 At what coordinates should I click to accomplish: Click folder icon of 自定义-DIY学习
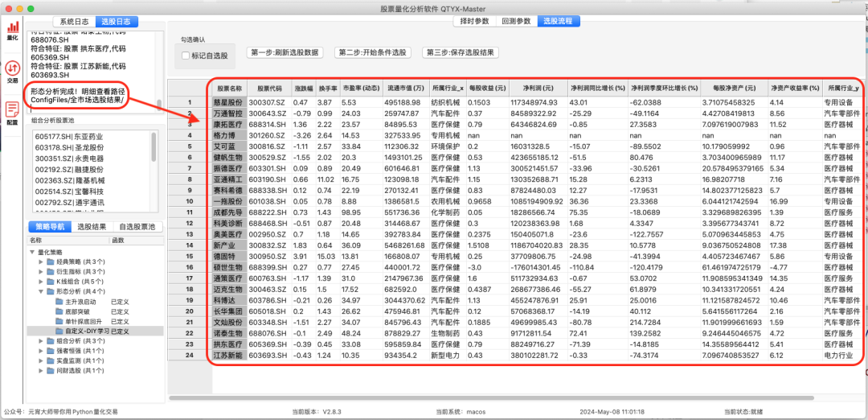pos(59,331)
